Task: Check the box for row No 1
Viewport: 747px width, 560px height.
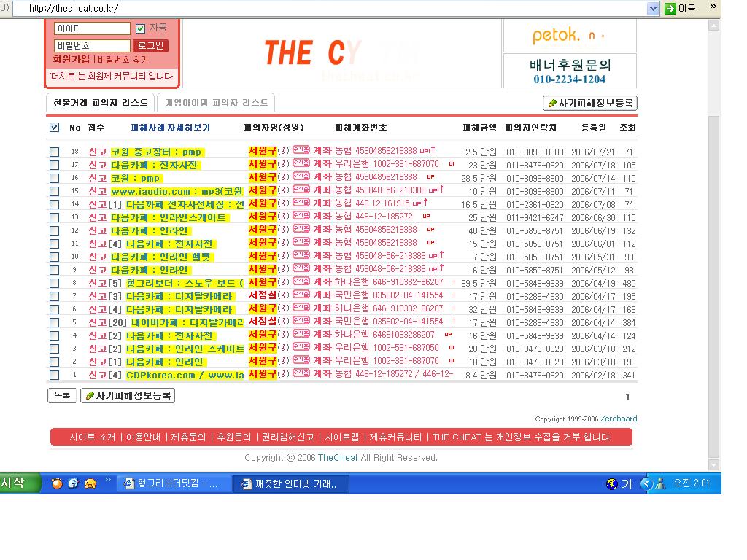Action: (x=54, y=375)
